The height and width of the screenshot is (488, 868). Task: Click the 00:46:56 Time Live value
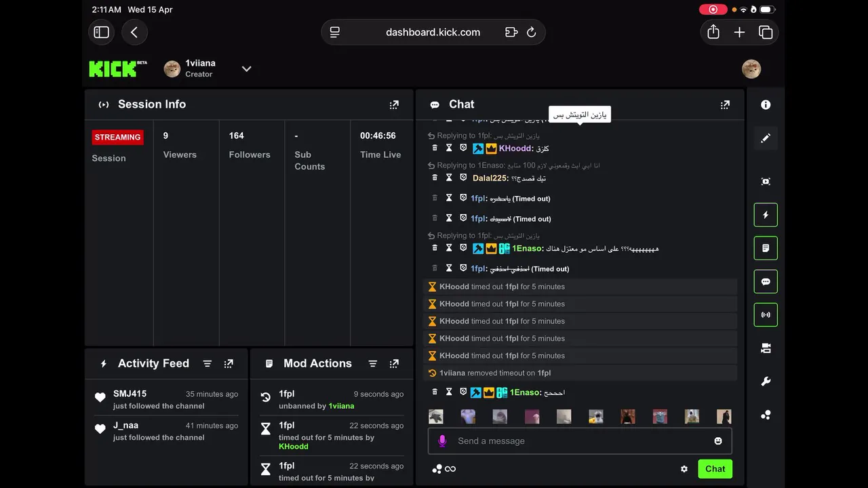[x=378, y=136]
